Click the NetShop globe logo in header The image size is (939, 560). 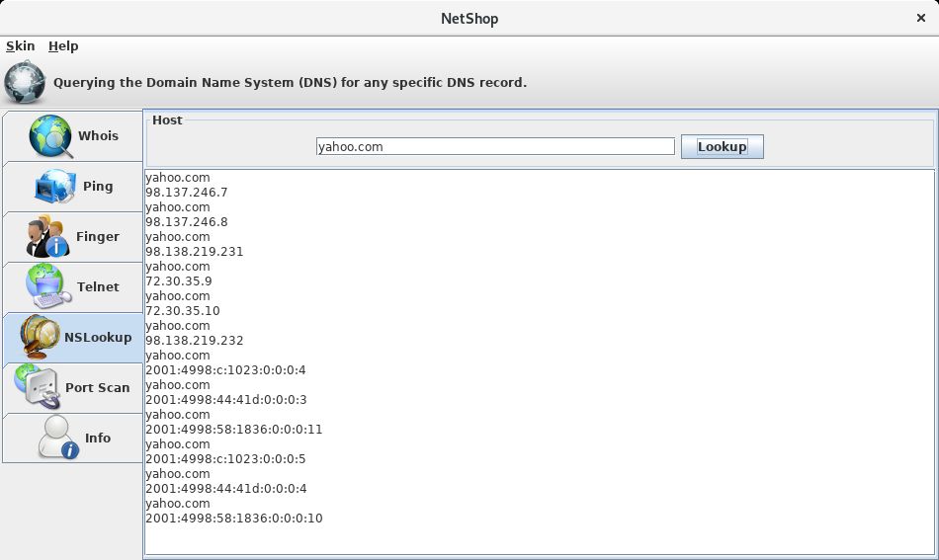pos(25,82)
